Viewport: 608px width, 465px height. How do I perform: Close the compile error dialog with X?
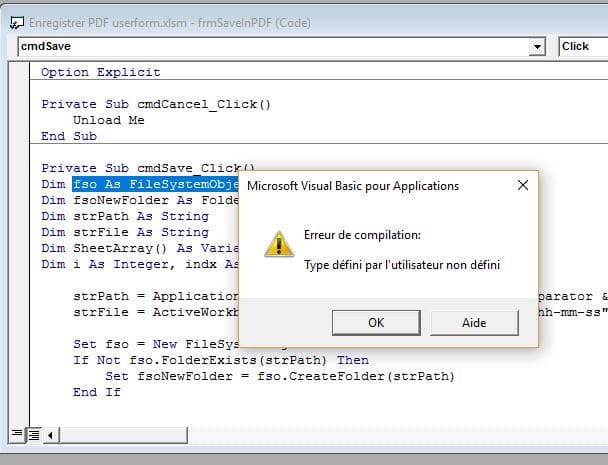click(522, 185)
